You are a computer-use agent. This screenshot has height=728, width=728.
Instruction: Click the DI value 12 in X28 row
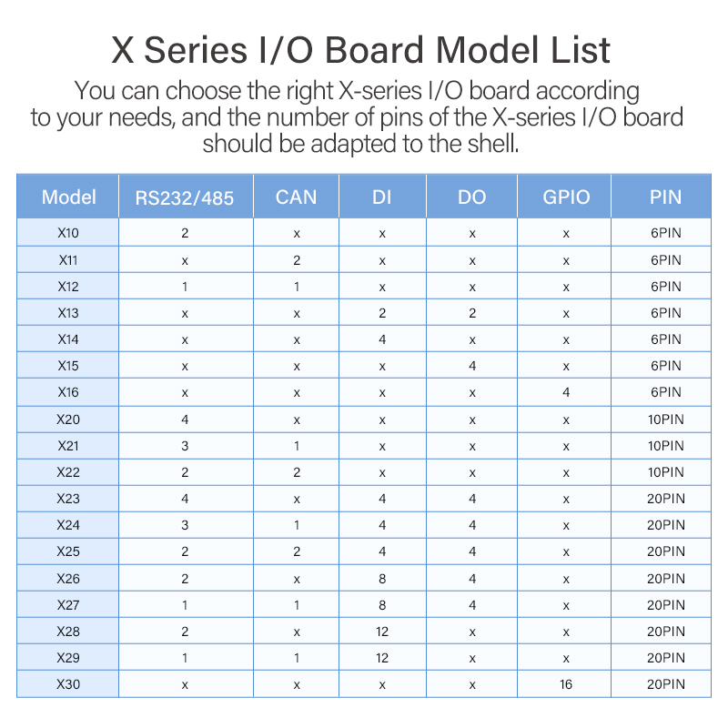pyautogui.click(x=382, y=632)
